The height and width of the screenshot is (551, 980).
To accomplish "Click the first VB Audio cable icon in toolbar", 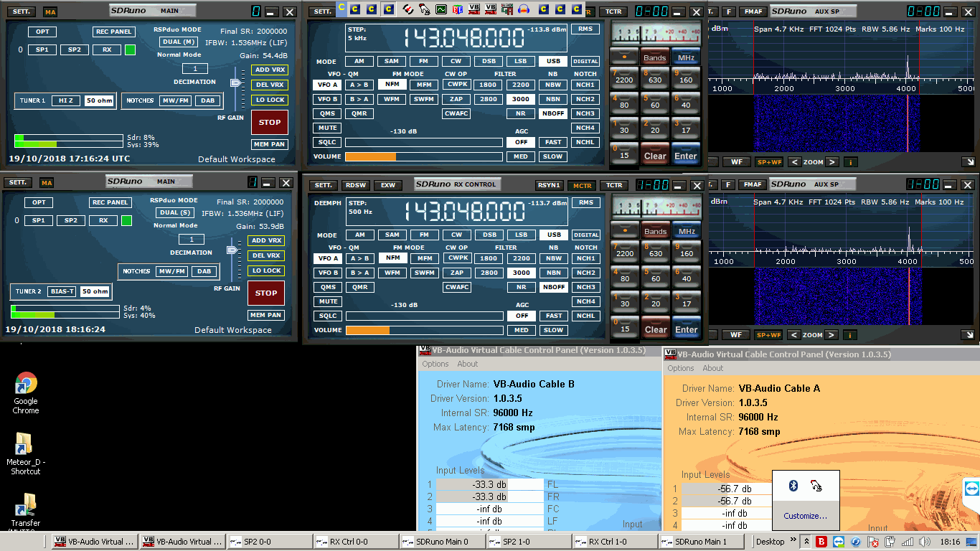I will point(474,9).
